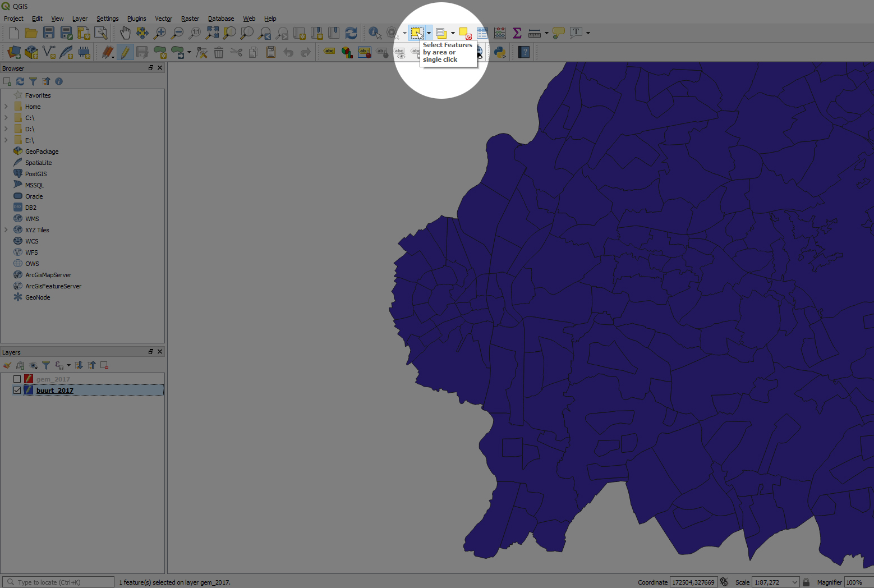
Task: Expand the Home folder in Browser
Action: tap(6, 107)
